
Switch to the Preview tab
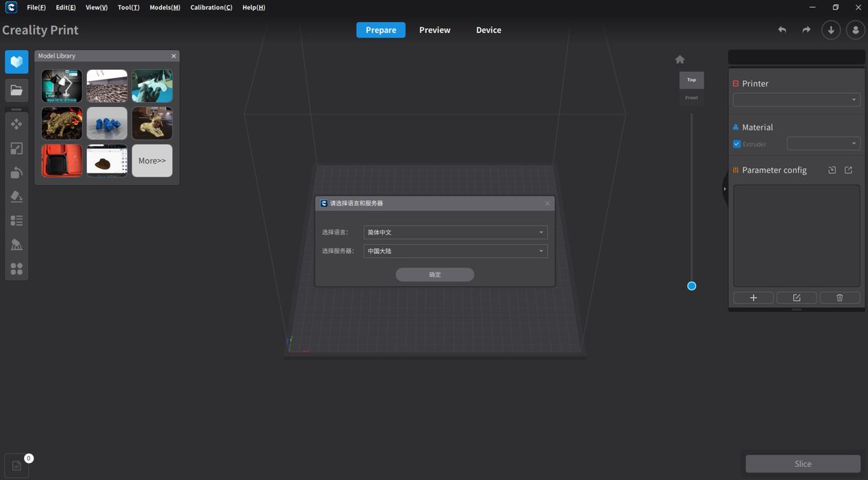[434, 30]
